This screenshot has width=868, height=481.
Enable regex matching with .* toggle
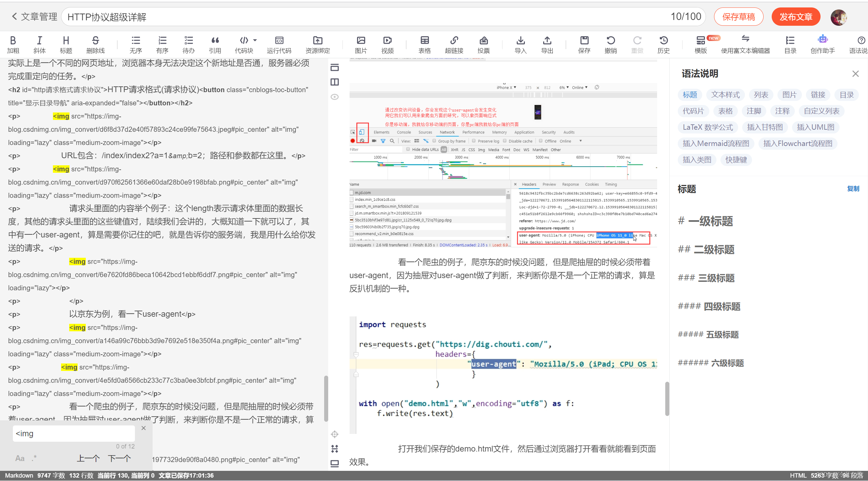point(34,458)
